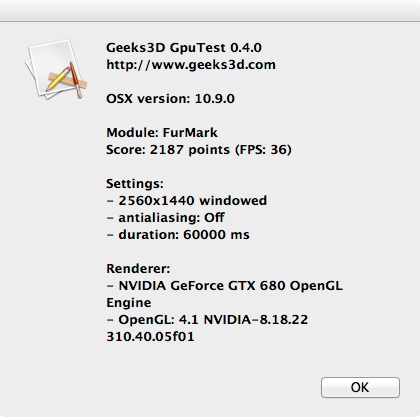The image size is (420, 417).
Task: Click the Geeks3D GpuTest 0.4.0 title text
Action: tap(184, 48)
